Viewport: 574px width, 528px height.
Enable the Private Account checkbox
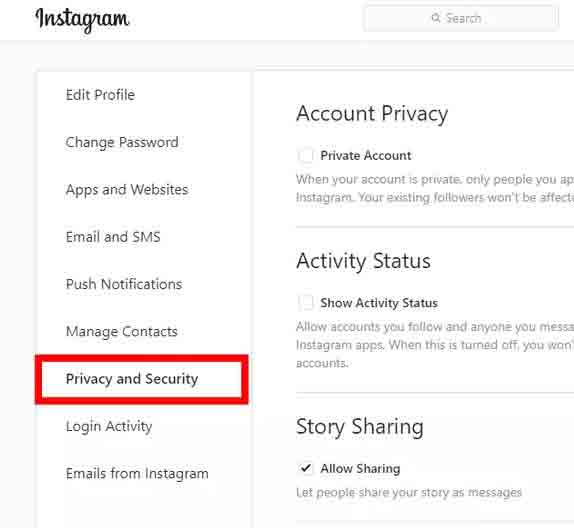[305, 155]
